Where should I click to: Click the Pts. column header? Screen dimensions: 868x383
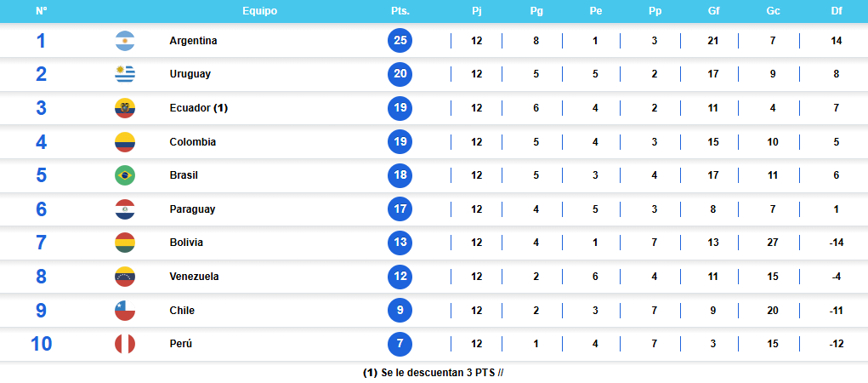[400, 11]
